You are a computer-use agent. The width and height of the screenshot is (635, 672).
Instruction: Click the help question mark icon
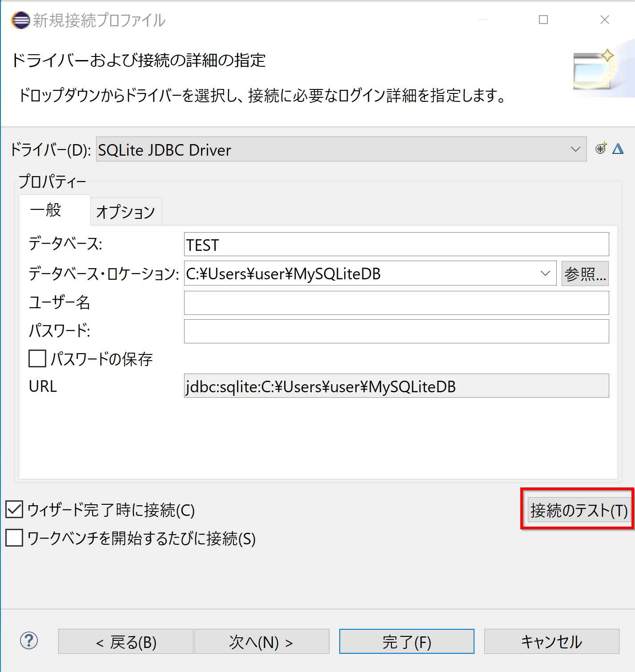click(29, 640)
